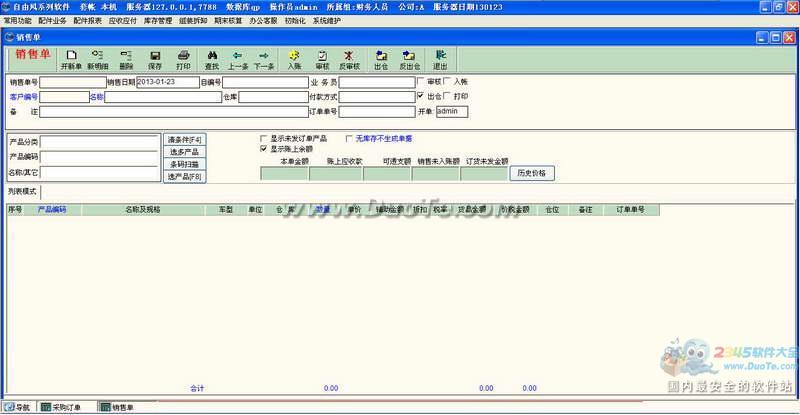Toggle the 打印 checkbox
The image size is (800, 415).
[x=447, y=95]
